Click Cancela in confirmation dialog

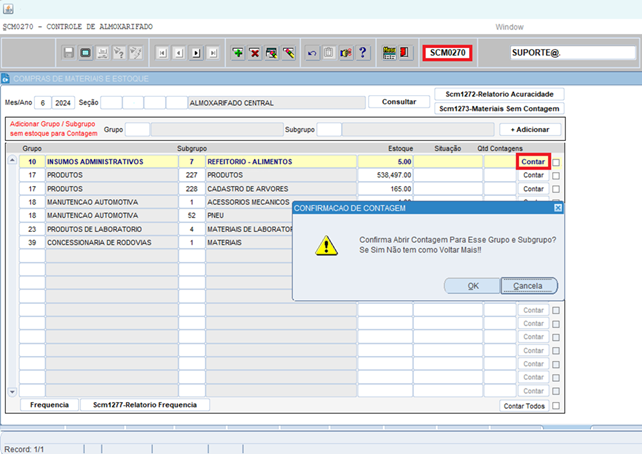[x=529, y=286]
